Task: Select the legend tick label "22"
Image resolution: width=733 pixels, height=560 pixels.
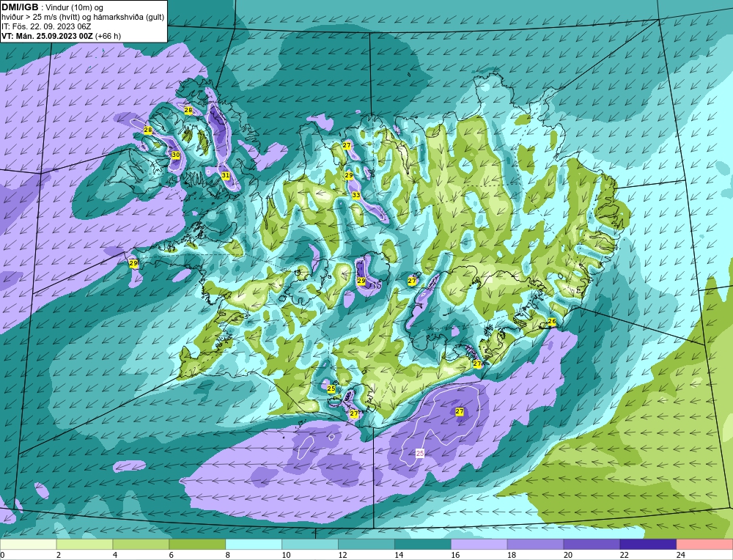Action: (x=624, y=555)
